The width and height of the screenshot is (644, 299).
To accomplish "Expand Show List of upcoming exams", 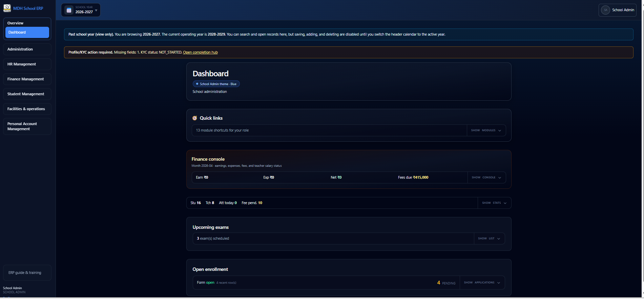I will click(x=489, y=239).
